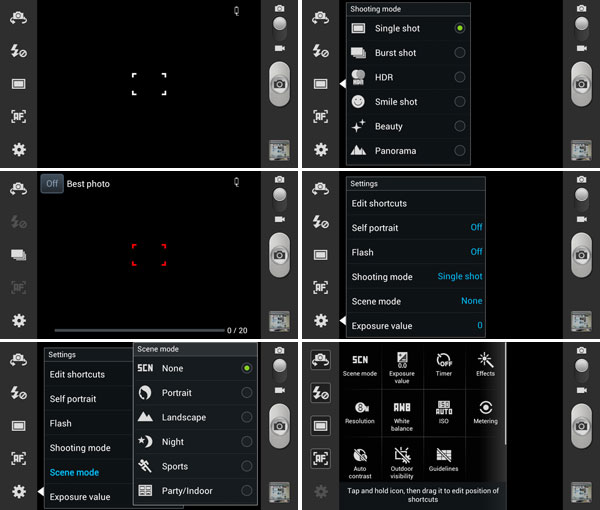Click the burst progress bar showing 0 / 20
Image resolution: width=600 pixels, height=510 pixels.
(x=138, y=329)
